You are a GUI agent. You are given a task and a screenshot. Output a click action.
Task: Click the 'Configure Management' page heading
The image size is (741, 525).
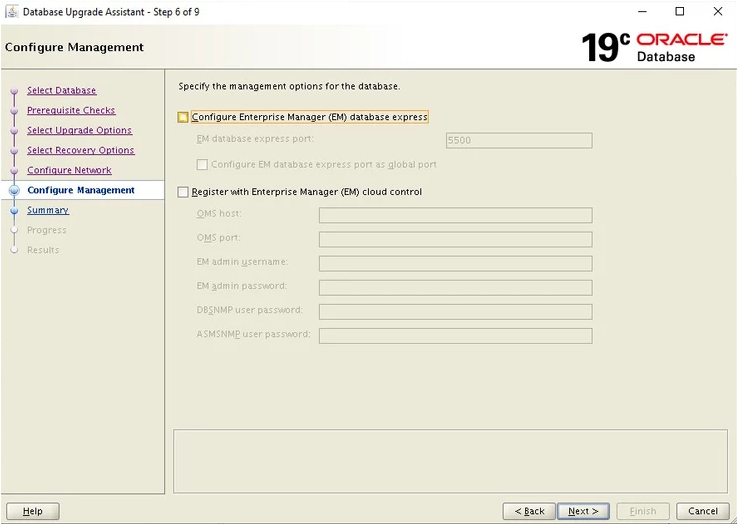pyautogui.click(x=74, y=47)
